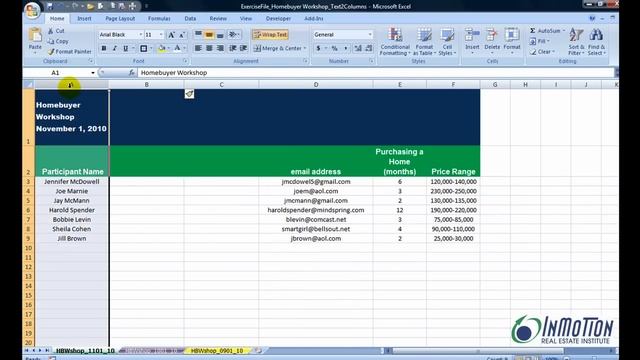
Task: Open the Fill dropdown in Editing group
Action: [x=540, y=41]
